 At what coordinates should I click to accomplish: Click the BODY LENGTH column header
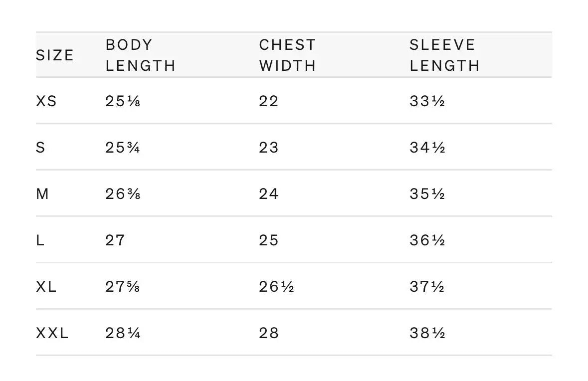[141, 55]
